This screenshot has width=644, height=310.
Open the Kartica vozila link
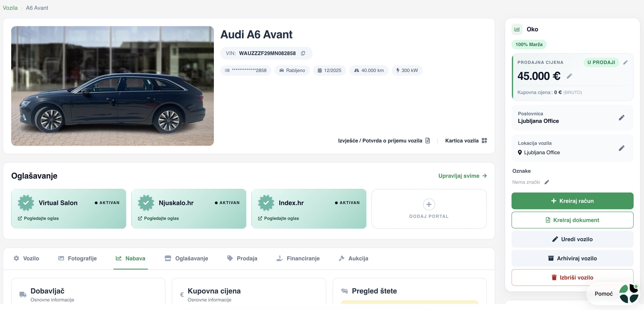coord(466,140)
